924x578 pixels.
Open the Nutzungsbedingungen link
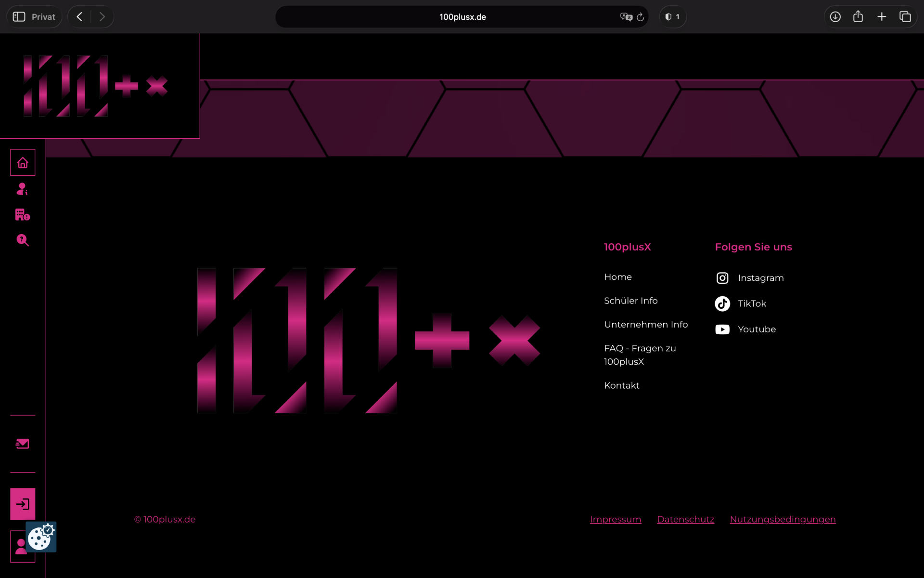pyautogui.click(x=783, y=519)
